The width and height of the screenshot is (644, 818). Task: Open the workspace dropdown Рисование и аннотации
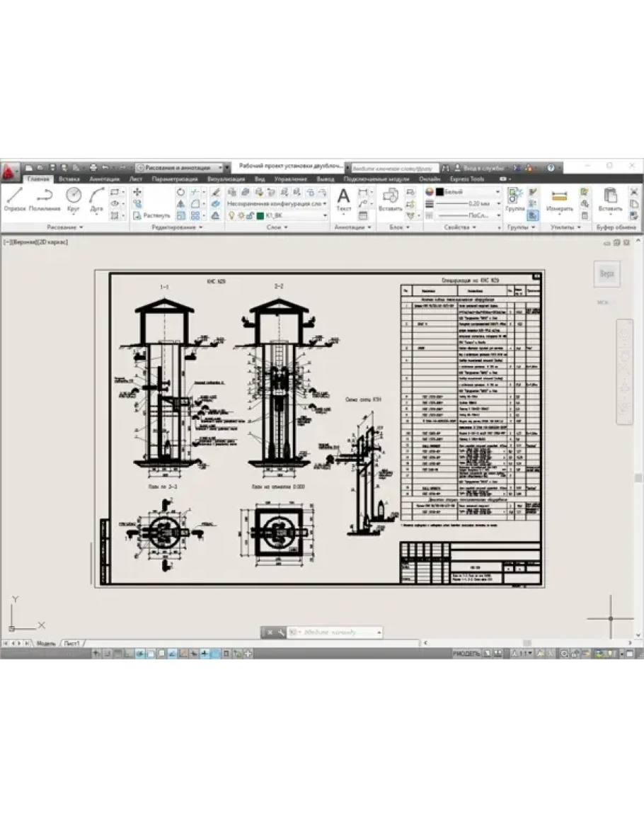[183, 167]
